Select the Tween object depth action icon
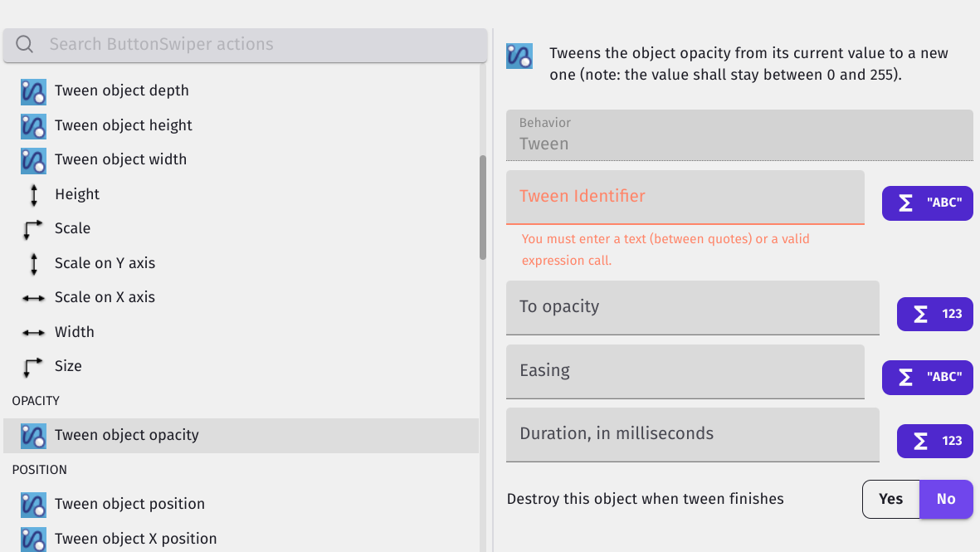This screenshot has width=980, height=552. (33, 91)
